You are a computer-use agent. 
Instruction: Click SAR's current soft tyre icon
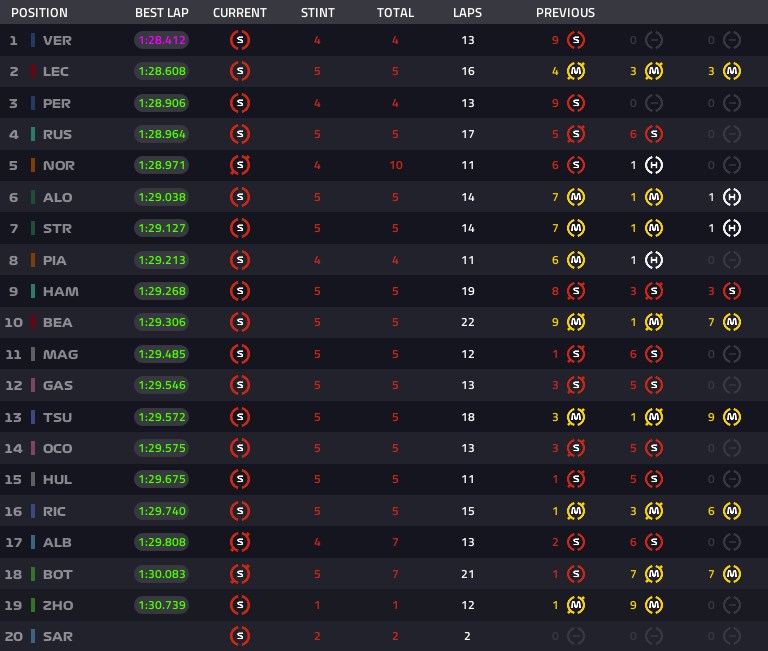point(240,636)
